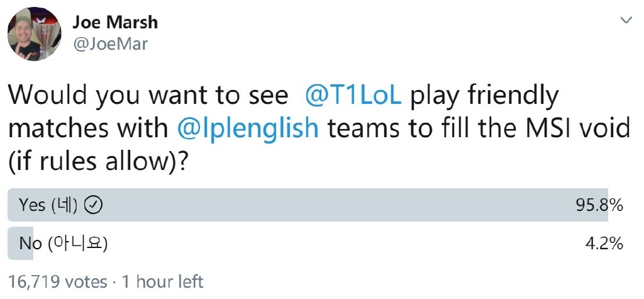Open the @T1LoL mention link
This screenshot has height=299, width=644.
point(351,96)
